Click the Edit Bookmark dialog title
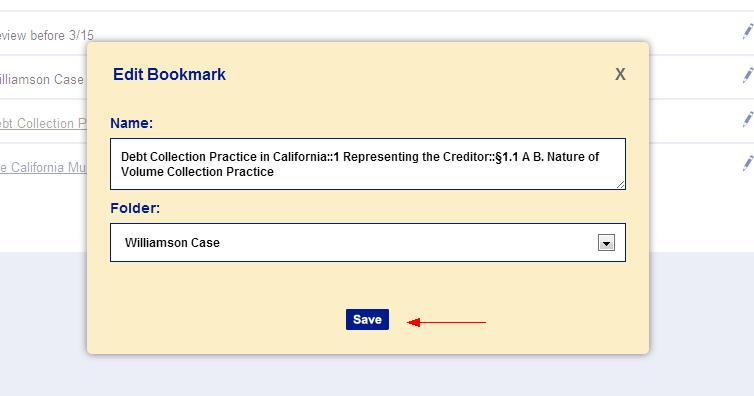 coord(169,74)
